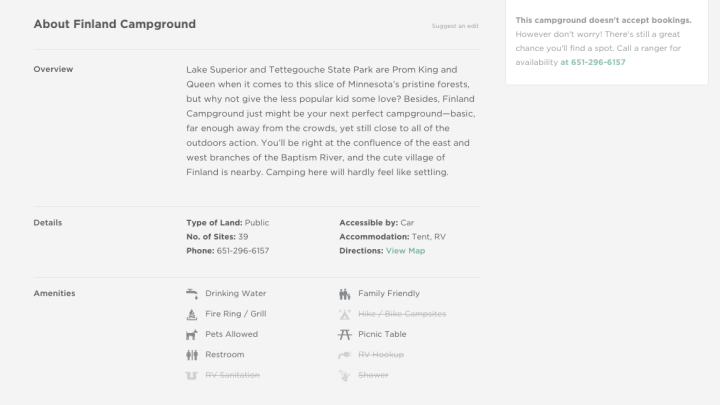
Task: Click the Shower icon
Action: (x=345, y=375)
